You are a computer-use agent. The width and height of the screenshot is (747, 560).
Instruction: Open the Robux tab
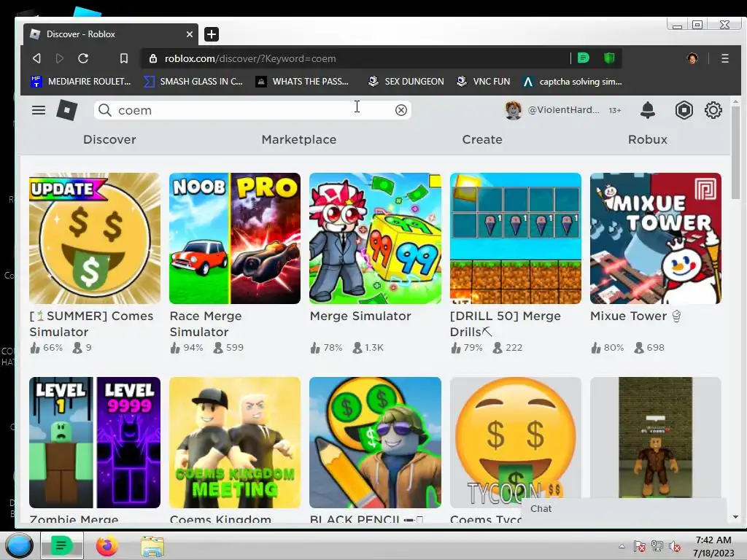click(648, 139)
